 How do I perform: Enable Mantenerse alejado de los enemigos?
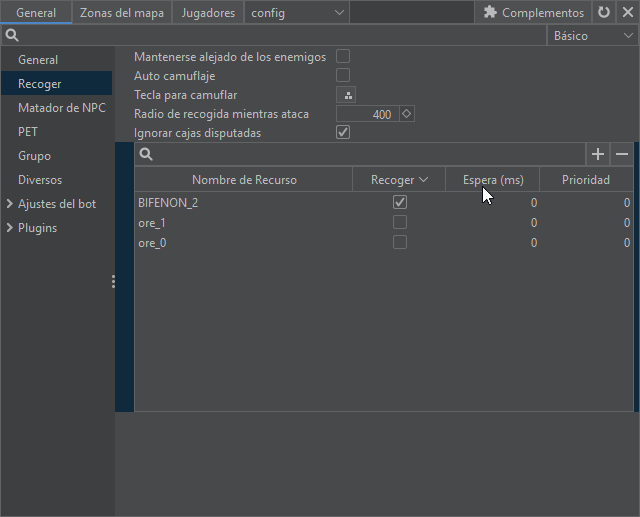click(x=343, y=57)
